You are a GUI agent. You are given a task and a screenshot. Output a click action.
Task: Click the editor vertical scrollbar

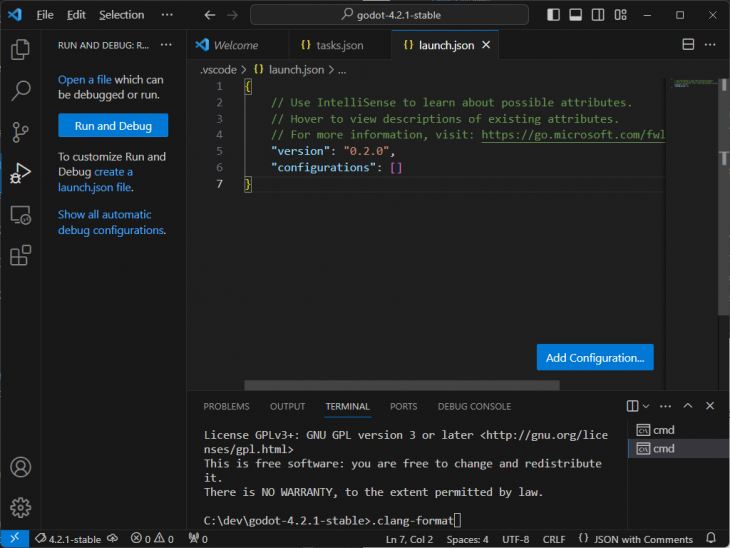[723, 200]
